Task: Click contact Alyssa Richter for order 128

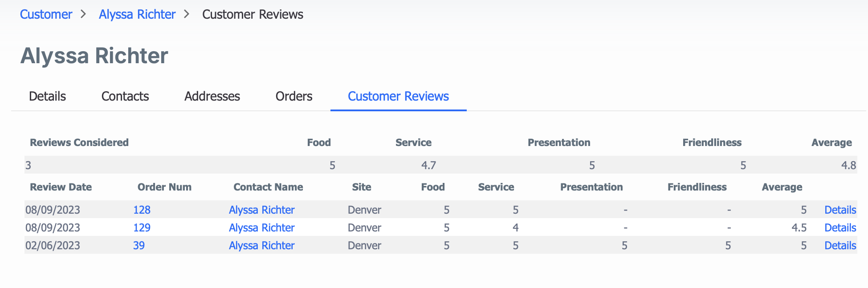Action: [261, 210]
